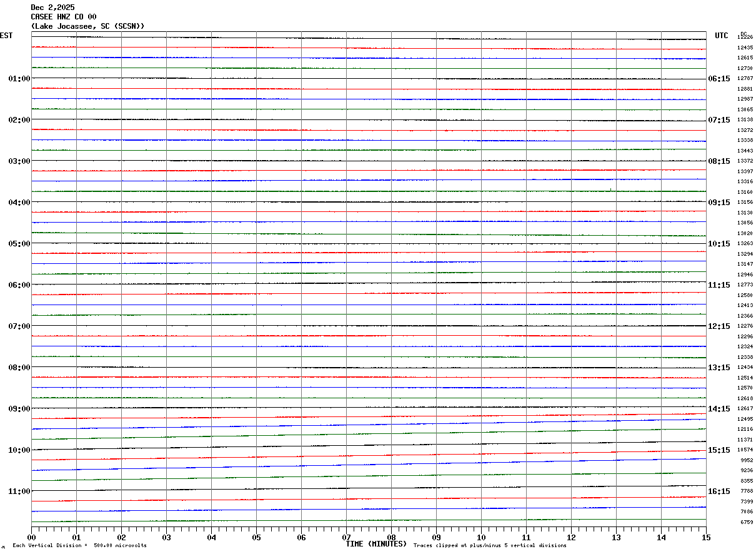Image resolution: width=756 pixels, height=554 pixels.
Task: Click "Each Vertical Division = 500.00 microvolts" note
Action: 79,546
